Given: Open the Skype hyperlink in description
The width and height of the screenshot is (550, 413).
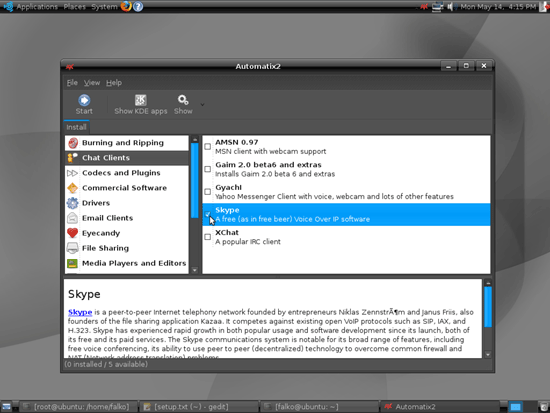Looking at the screenshot, I should (80, 312).
